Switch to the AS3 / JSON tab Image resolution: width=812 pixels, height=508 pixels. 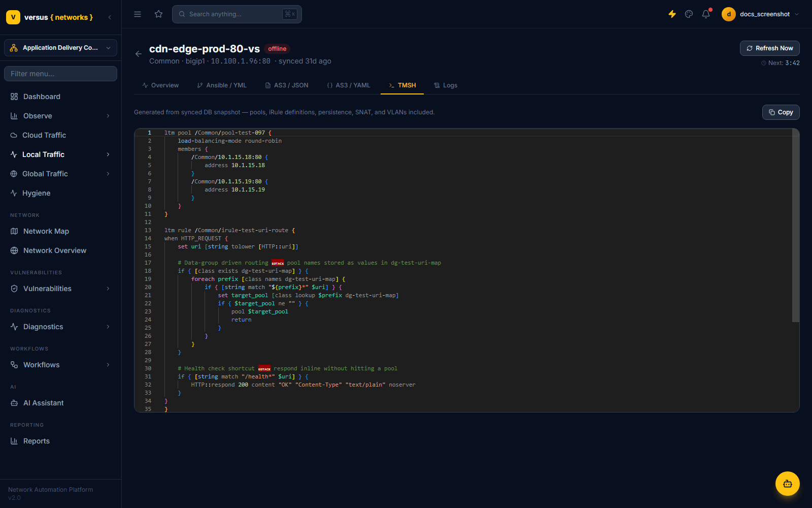[287, 85]
